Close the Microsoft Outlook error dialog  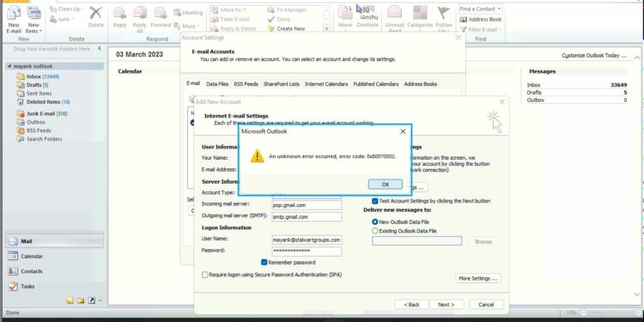click(x=403, y=131)
